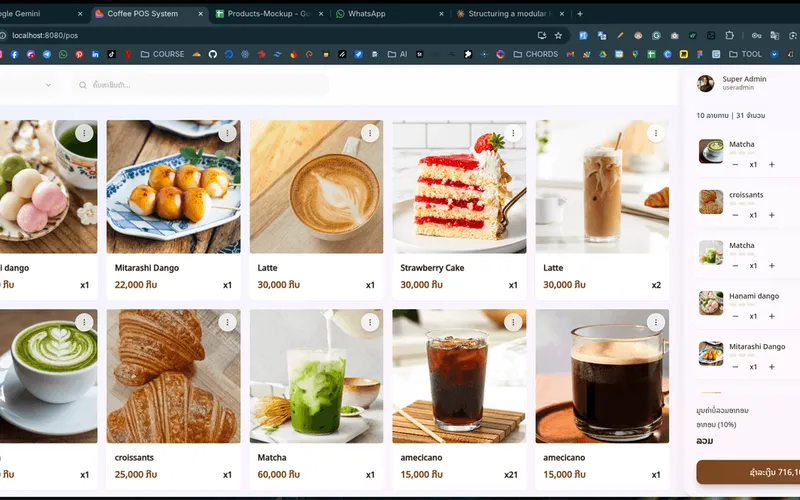Open three-dot menu on amecicano x1 card

[656, 322]
